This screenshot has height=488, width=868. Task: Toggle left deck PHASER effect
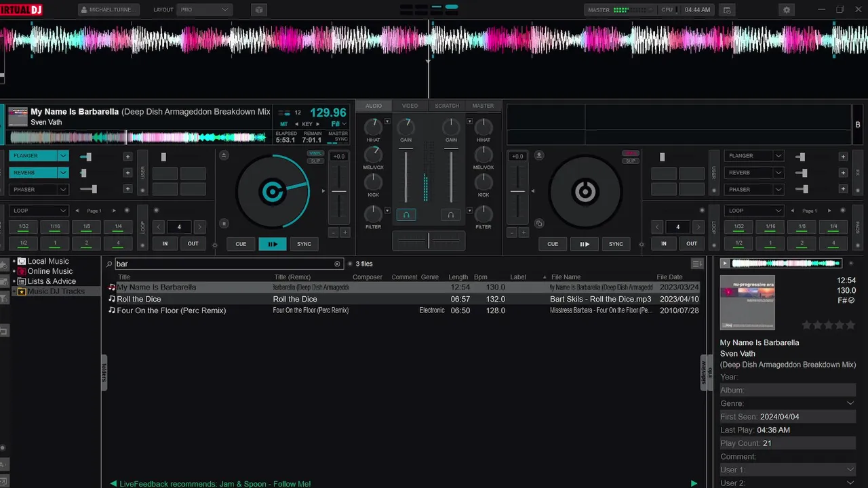point(33,190)
